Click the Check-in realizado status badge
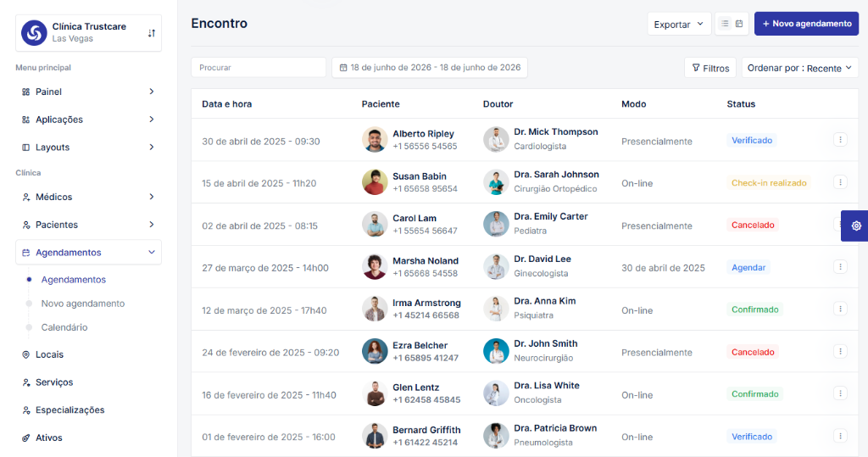The width and height of the screenshot is (868, 457). tap(769, 183)
